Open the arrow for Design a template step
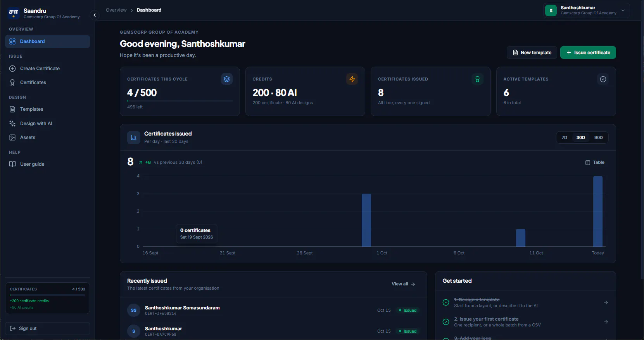644x340 pixels. coord(606,302)
